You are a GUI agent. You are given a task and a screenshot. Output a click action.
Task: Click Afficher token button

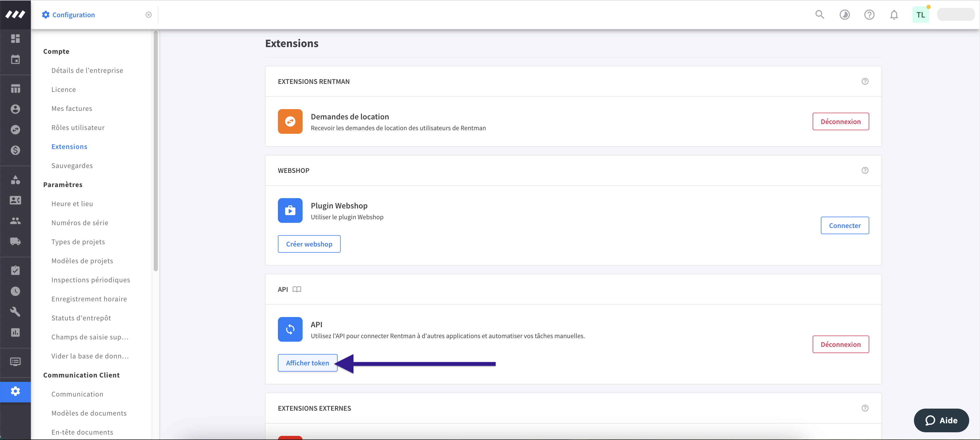click(307, 363)
